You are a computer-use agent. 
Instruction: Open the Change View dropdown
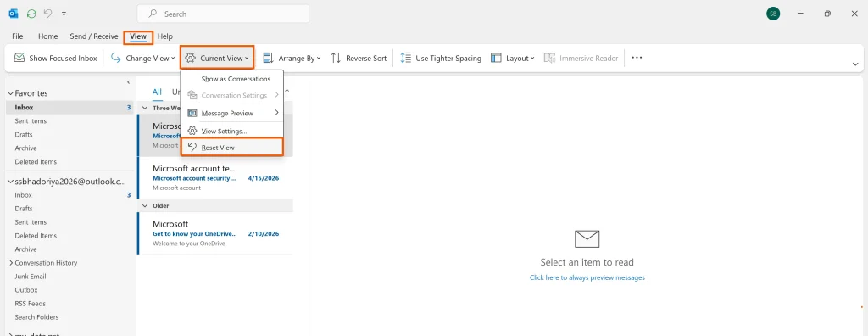point(142,58)
